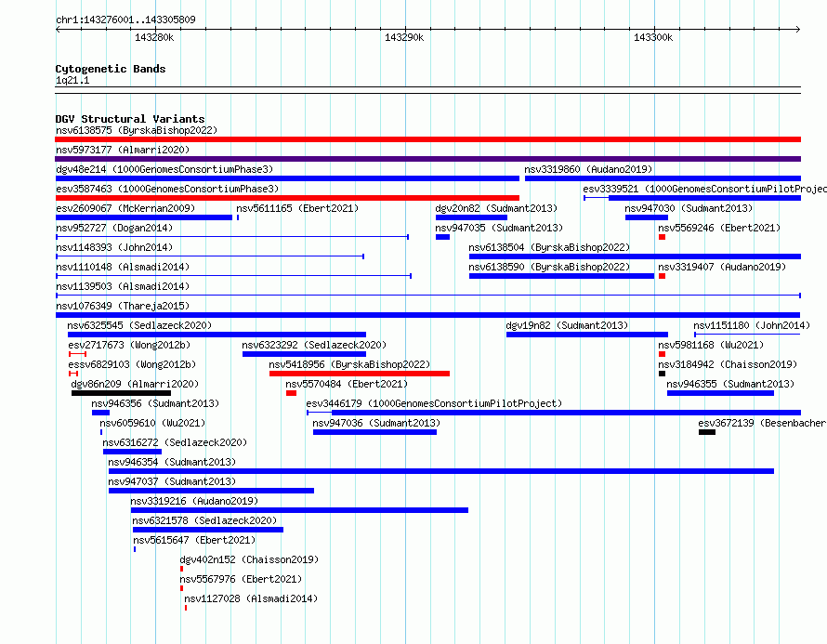Open esv3672139 Besenbacher variant
This screenshot has width=827, height=644.
(762, 423)
